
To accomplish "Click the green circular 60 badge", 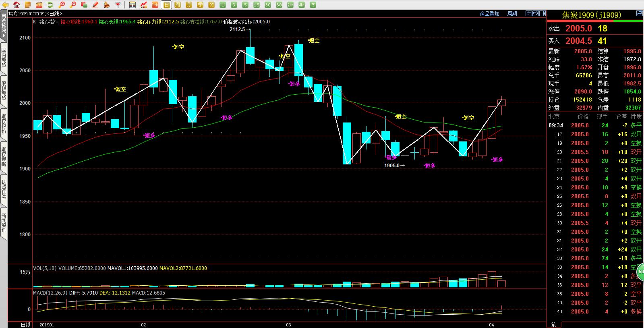I will click(x=640, y=272).
